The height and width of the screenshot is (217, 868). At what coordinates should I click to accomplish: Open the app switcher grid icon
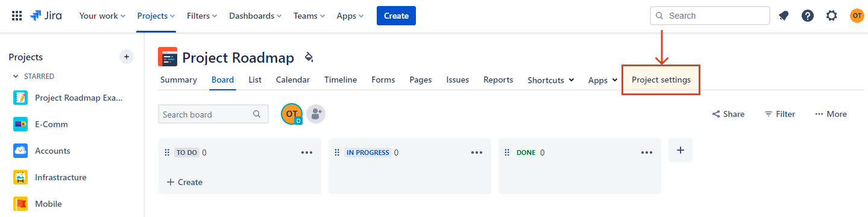click(17, 16)
